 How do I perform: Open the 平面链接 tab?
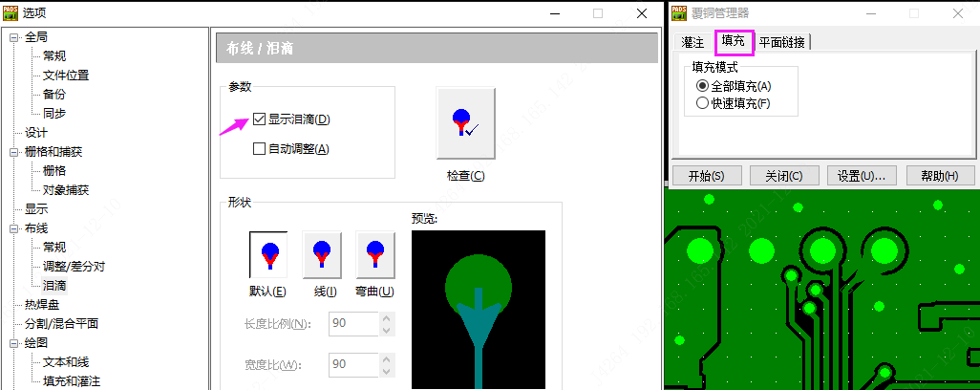click(781, 42)
